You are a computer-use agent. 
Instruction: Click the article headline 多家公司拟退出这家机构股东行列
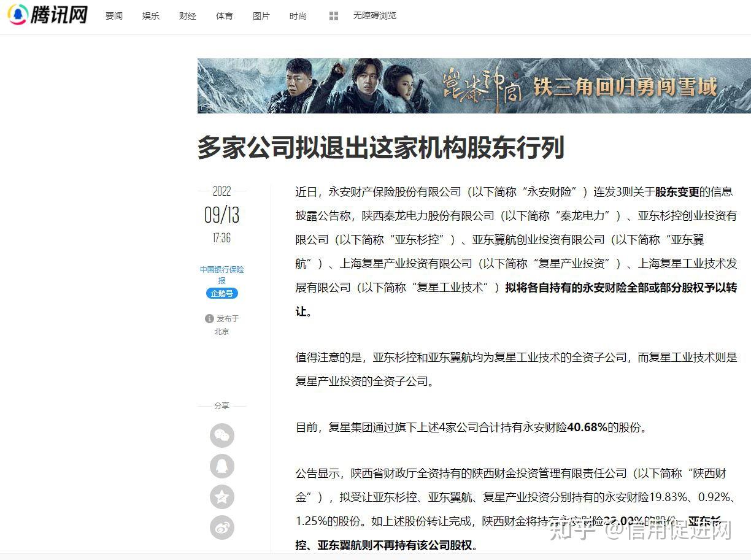[x=380, y=148]
